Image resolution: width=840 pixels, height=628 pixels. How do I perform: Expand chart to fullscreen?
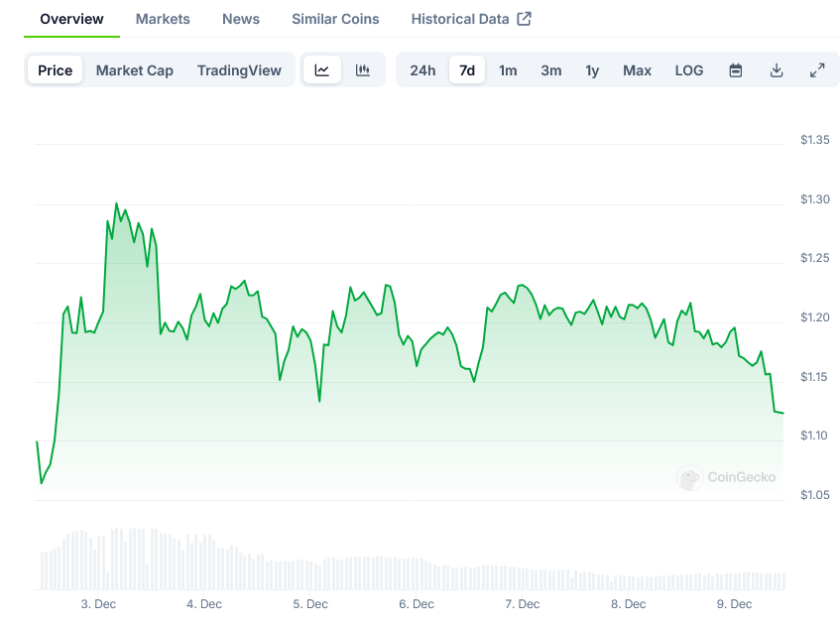pyautogui.click(x=817, y=70)
